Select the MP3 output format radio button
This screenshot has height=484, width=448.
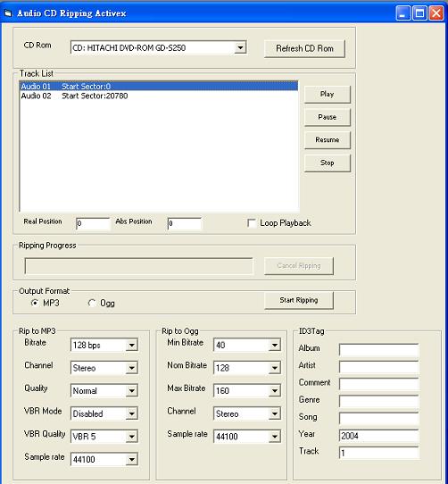35,303
